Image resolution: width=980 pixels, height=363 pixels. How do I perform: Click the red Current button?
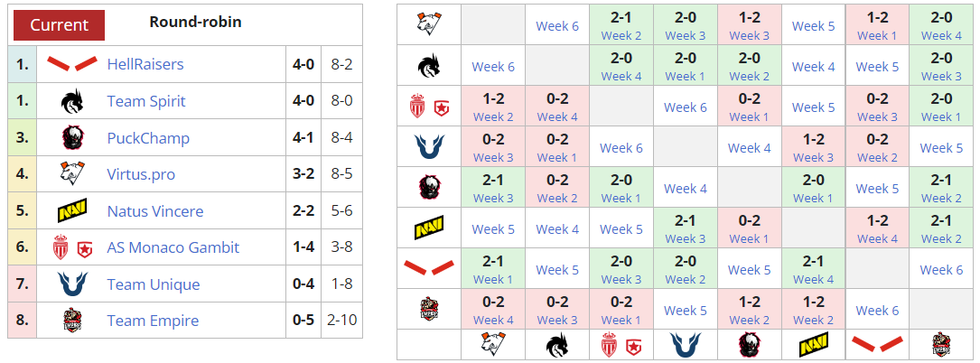click(x=60, y=24)
